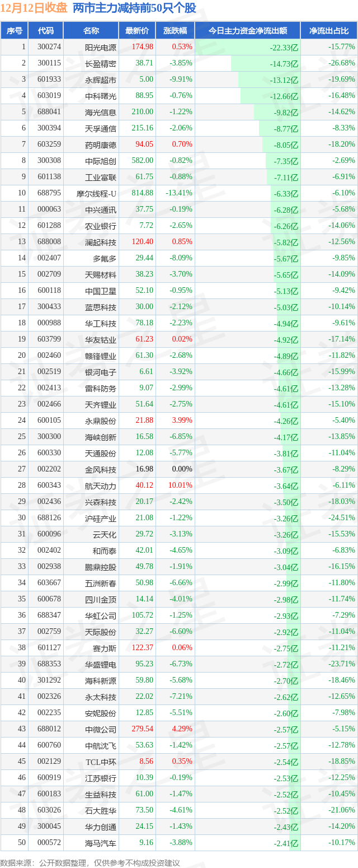Click stock name 海马汽车
358x868 pixels.
(x=101, y=843)
